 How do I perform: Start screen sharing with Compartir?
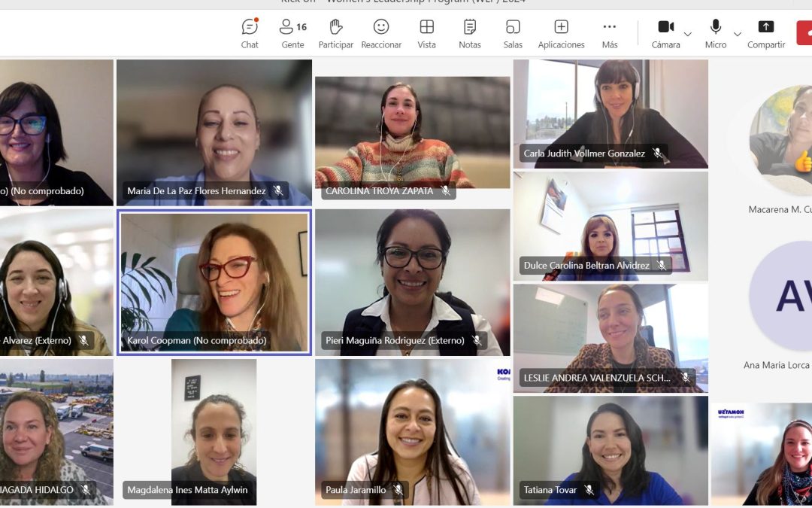766,34
